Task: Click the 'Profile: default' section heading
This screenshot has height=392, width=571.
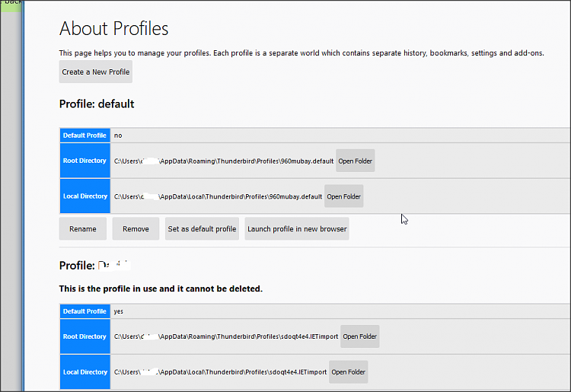Action: point(97,104)
